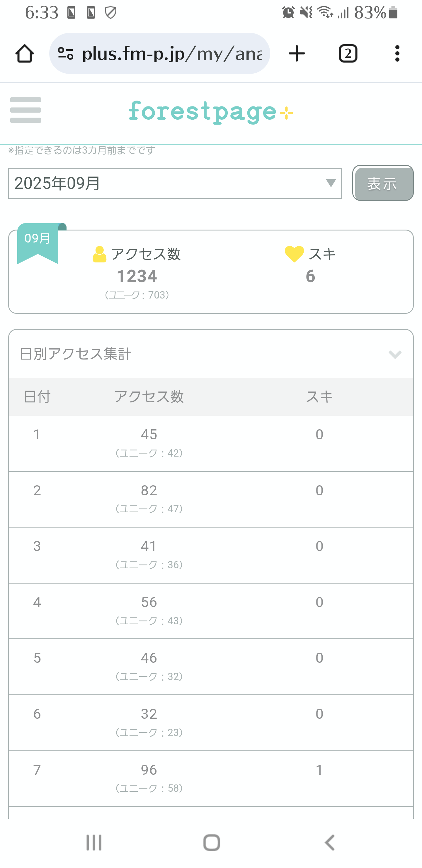Open the 2025年09月 month dropdown
422x868 pixels.
[x=175, y=184]
